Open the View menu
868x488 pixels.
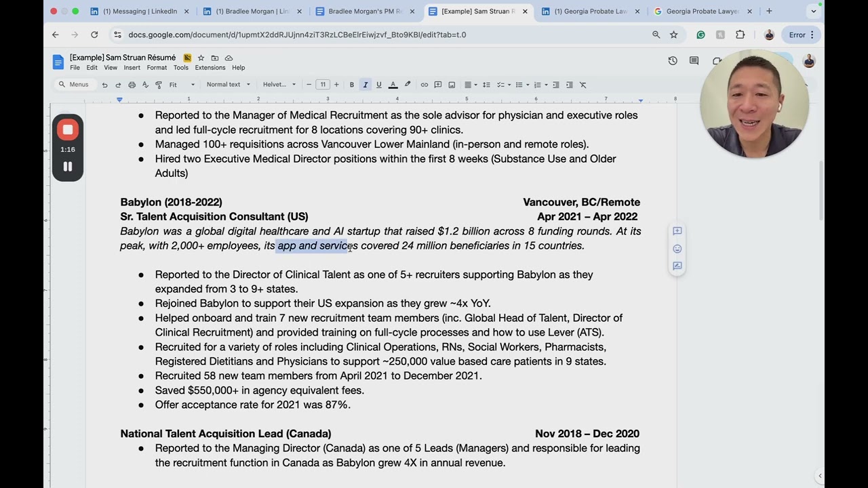(x=111, y=68)
